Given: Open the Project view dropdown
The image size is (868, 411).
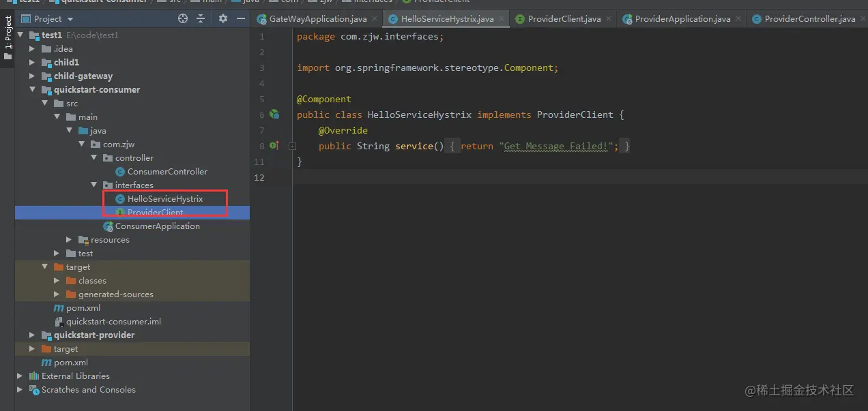Looking at the screenshot, I should point(48,18).
